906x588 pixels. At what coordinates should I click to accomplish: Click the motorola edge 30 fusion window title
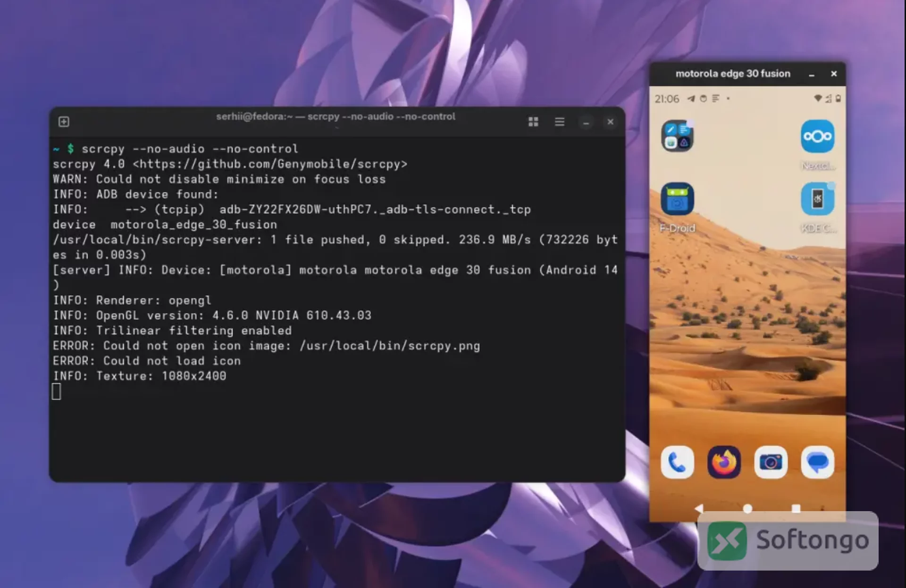733,74
